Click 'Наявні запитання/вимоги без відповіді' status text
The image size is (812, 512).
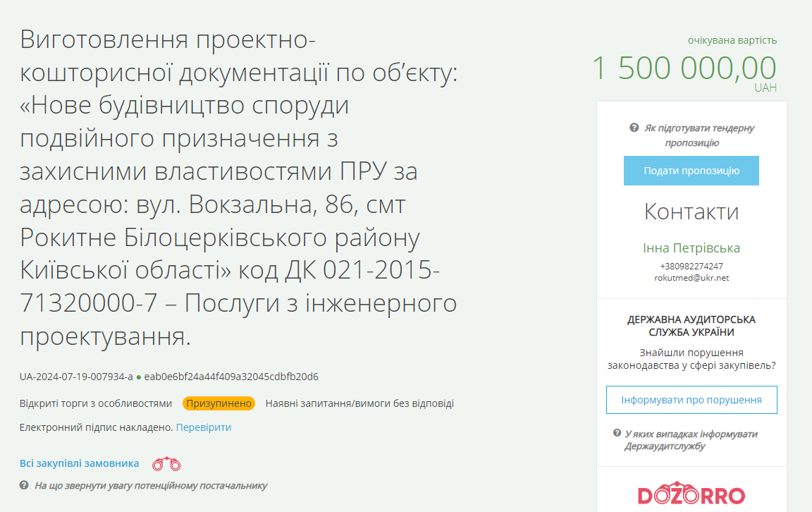pyautogui.click(x=359, y=403)
